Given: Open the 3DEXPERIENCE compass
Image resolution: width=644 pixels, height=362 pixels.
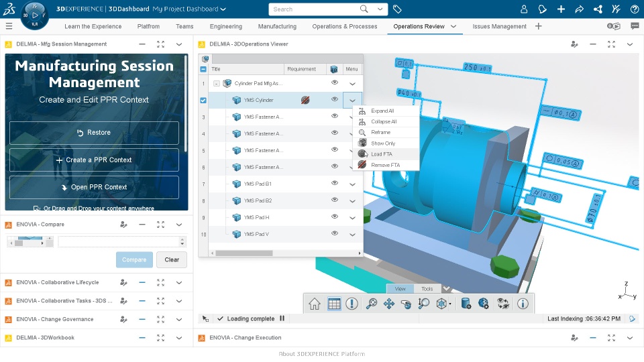Looking at the screenshot, I should (x=34, y=15).
